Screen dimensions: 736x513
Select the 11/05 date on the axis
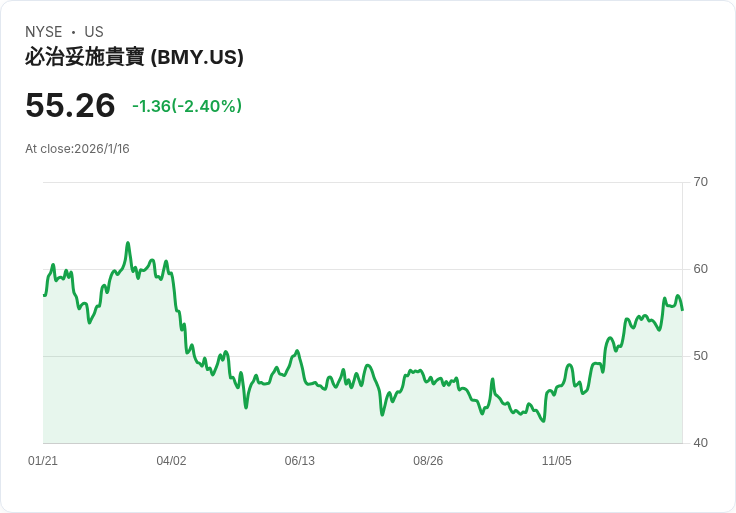[556, 461]
